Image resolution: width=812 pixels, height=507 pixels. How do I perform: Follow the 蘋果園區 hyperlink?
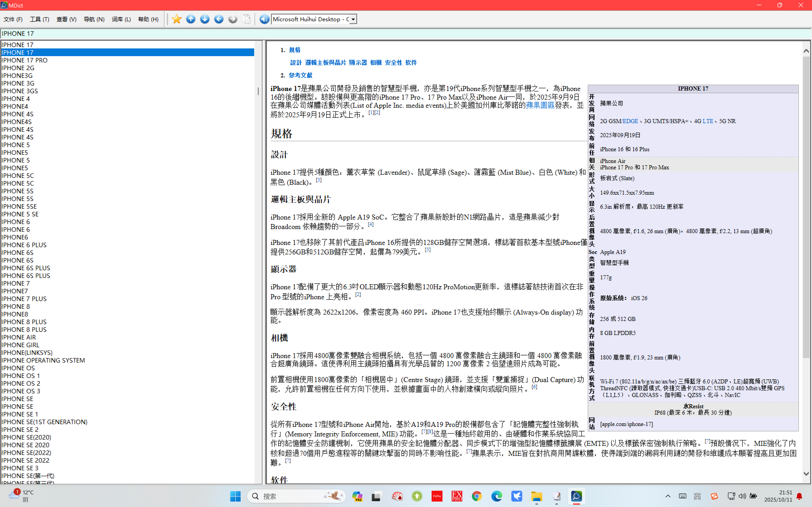tap(540, 105)
